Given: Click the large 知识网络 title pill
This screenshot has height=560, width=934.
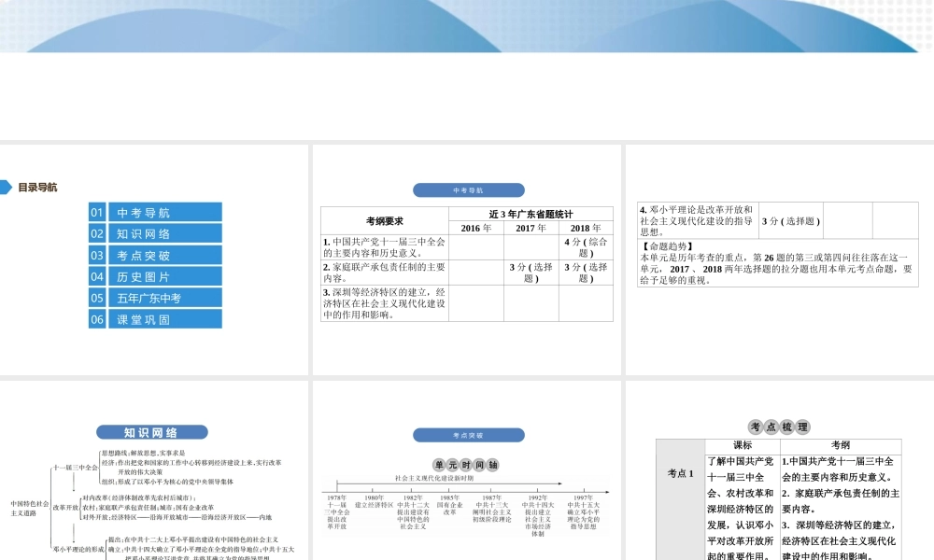Looking at the screenshot, I should point(152,433).
